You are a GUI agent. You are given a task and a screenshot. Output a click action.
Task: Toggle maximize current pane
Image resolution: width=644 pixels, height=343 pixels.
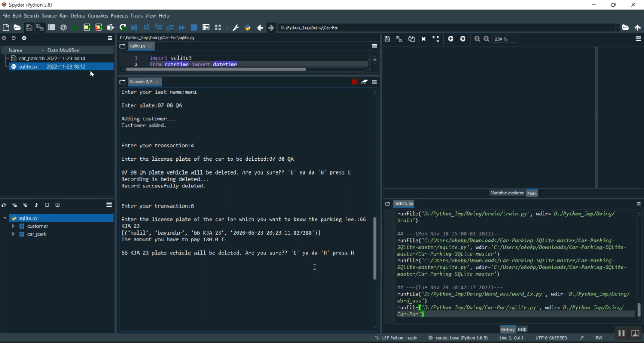coord(218,27)
